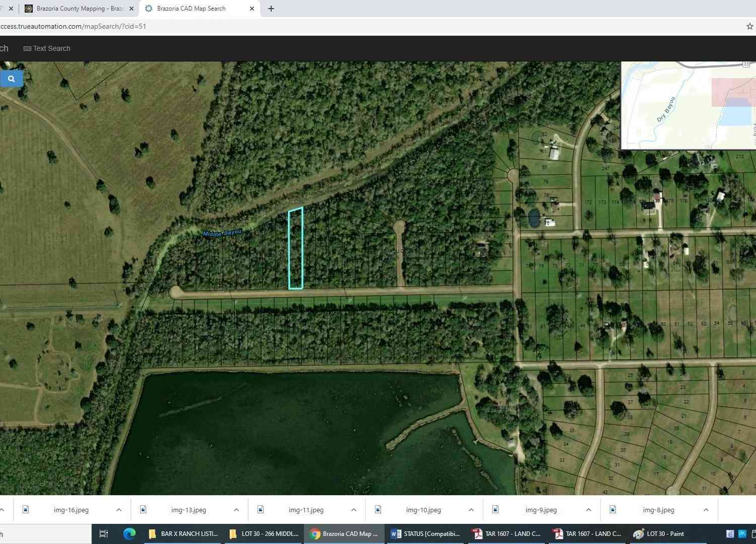The height and width of the screenshot is (544, 756).
Task: Click the img-13.jpeg file icon
Action: [x=143, y=509]
